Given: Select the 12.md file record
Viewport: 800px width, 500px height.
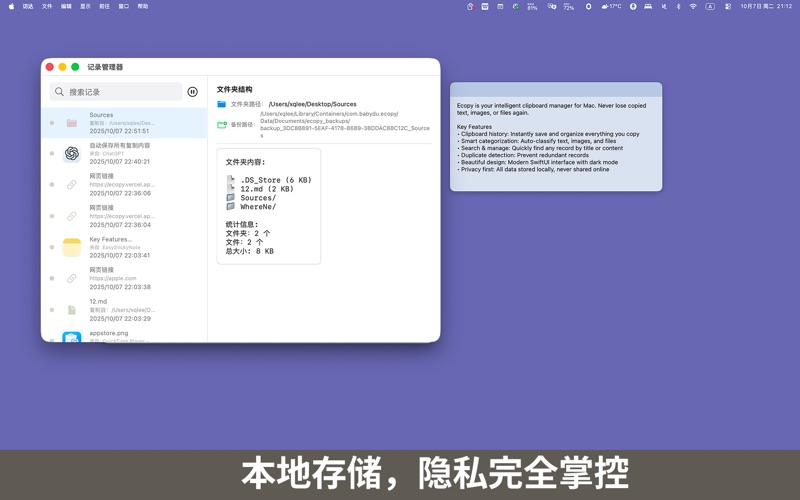Looking at the screenshot, I should [x=124, y=309].
